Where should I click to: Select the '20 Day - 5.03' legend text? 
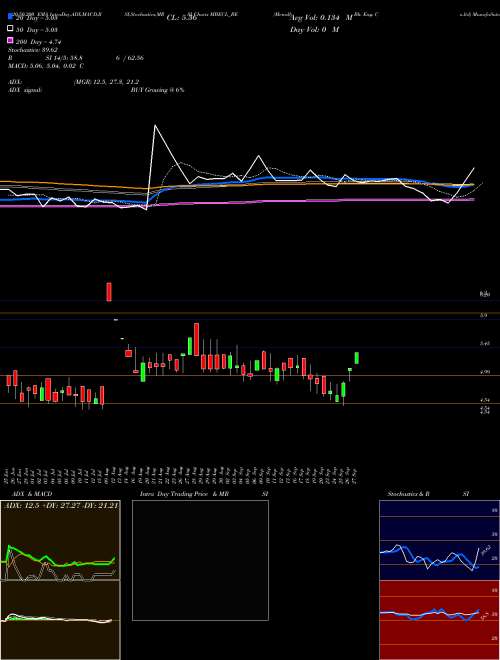tap(37, 18)
